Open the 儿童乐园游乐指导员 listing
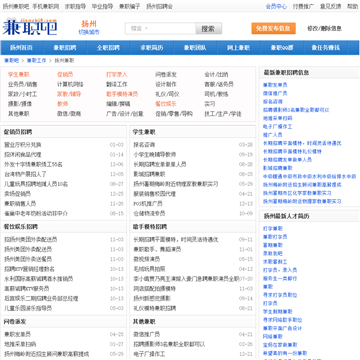The width and height of the screenshot is (360, 360). pyautogui.click(x=28, y=308)
